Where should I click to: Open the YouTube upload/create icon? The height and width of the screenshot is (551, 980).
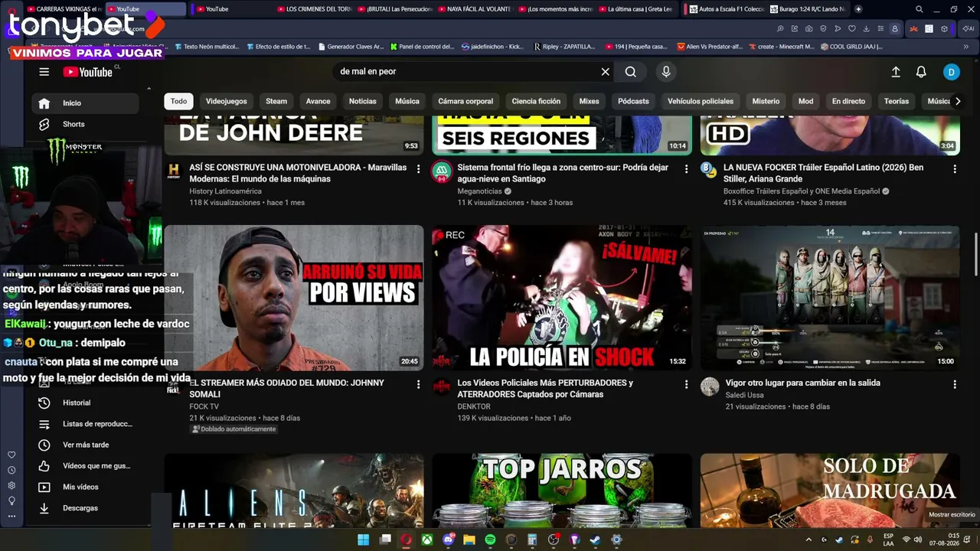click(x=896, y=72)
